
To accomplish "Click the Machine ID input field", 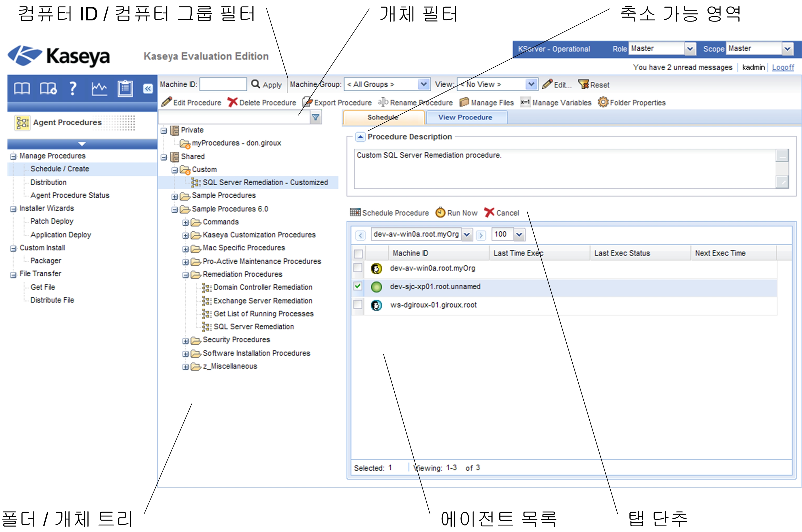I will click(223, 84).
